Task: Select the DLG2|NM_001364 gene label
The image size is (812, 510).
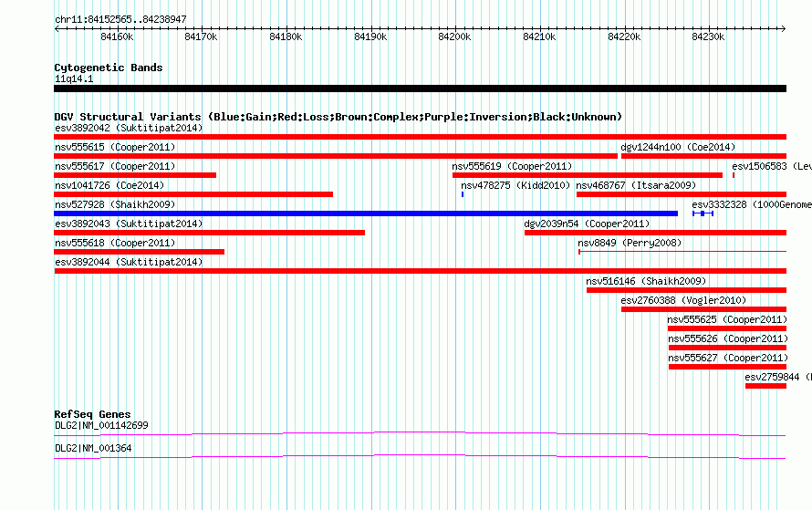Action: [x=93, y=448]
